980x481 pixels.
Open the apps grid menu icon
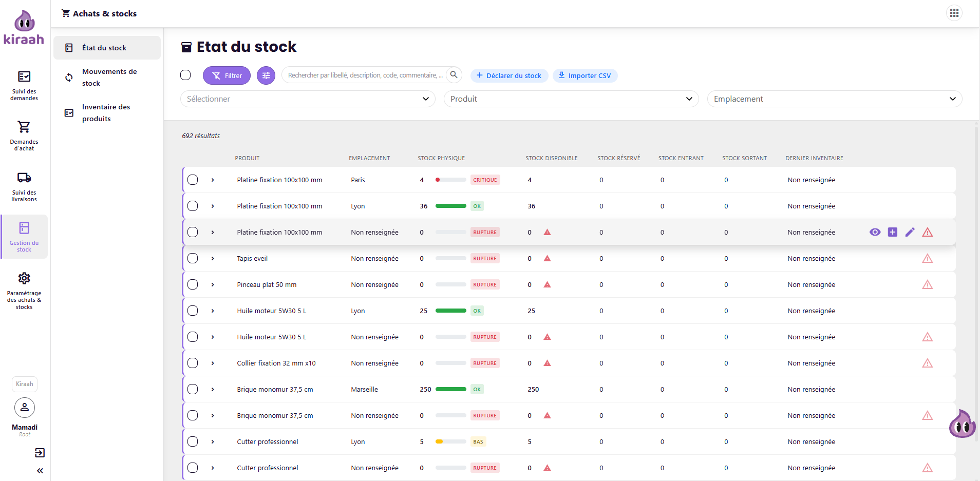coord(954,13)
